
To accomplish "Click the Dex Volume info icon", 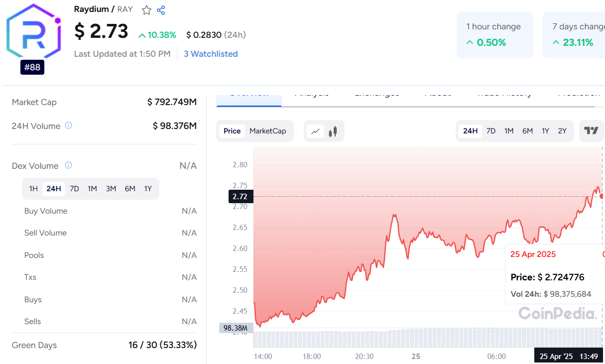I will 69,165.
